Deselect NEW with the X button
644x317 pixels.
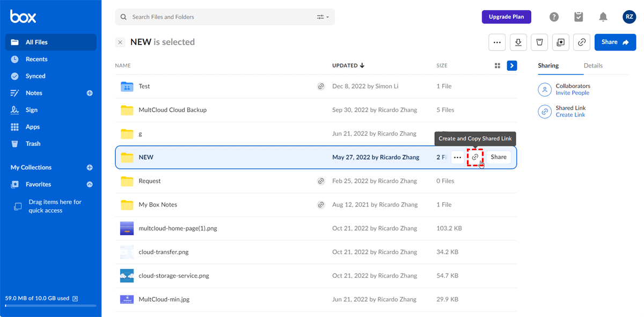pyautogui.click(x=120, y=42)
